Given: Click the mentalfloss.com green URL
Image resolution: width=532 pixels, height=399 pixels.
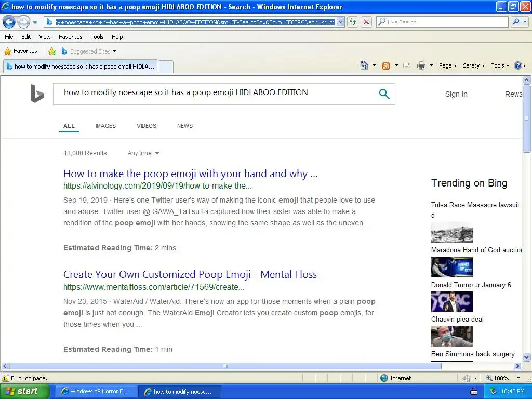Looking at the screenshot, I should coord(154,287).
